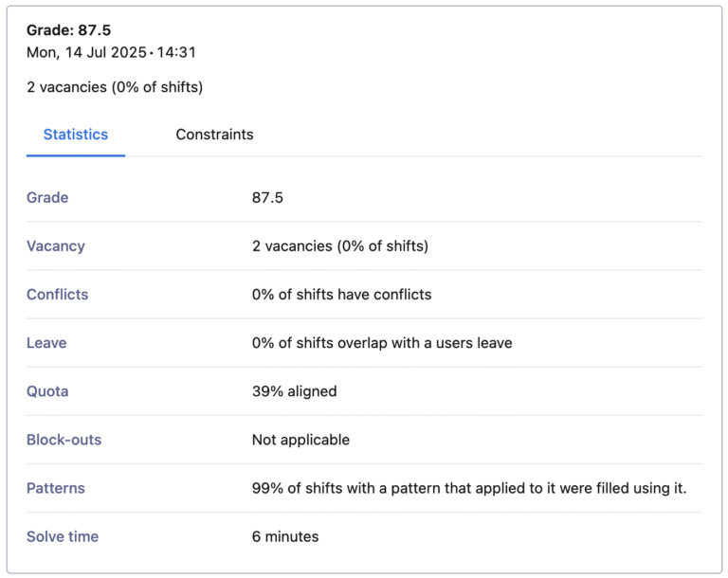
Task: Select the Leave row label
Action: (x=46, y=343)
